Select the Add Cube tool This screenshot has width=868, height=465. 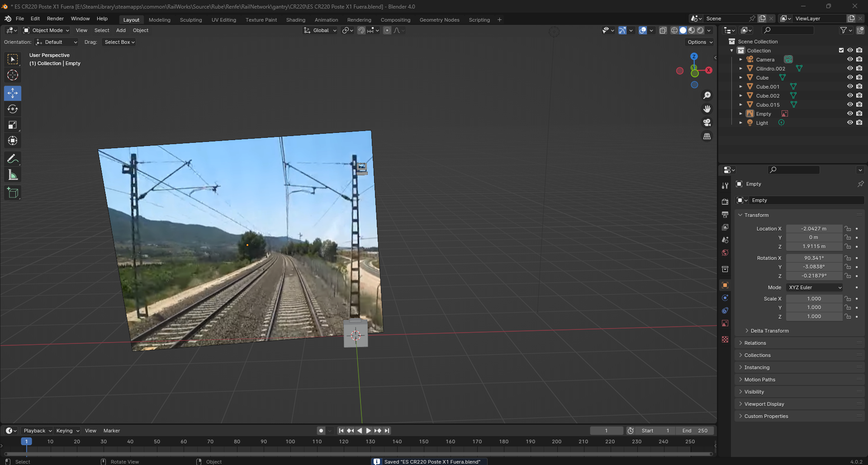click(13, 193)
